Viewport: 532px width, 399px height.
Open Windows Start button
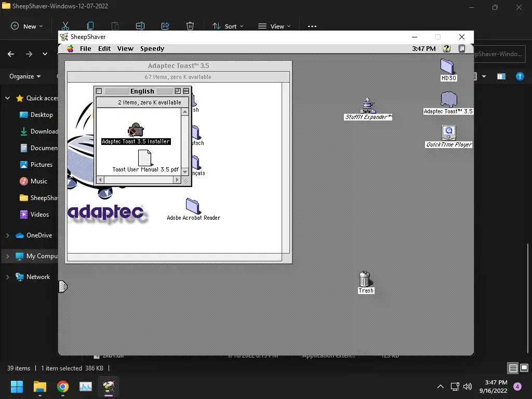pyautogui.click(x=17, y=387)
